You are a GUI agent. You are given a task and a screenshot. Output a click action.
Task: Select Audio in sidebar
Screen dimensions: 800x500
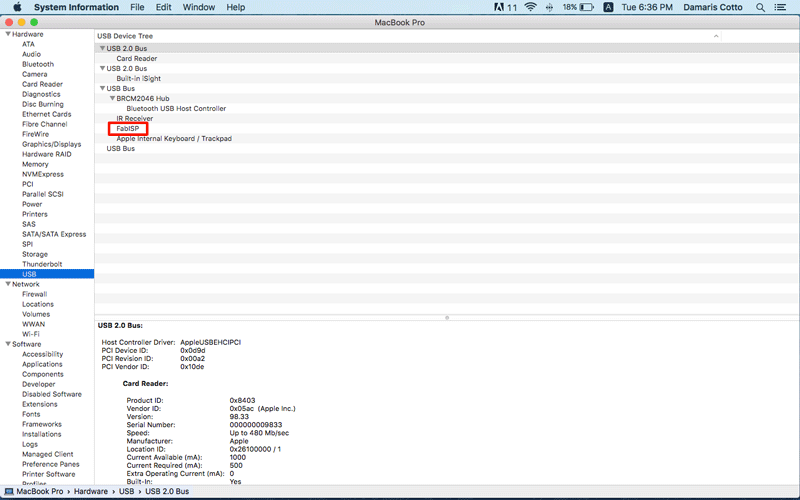point(31,54)
